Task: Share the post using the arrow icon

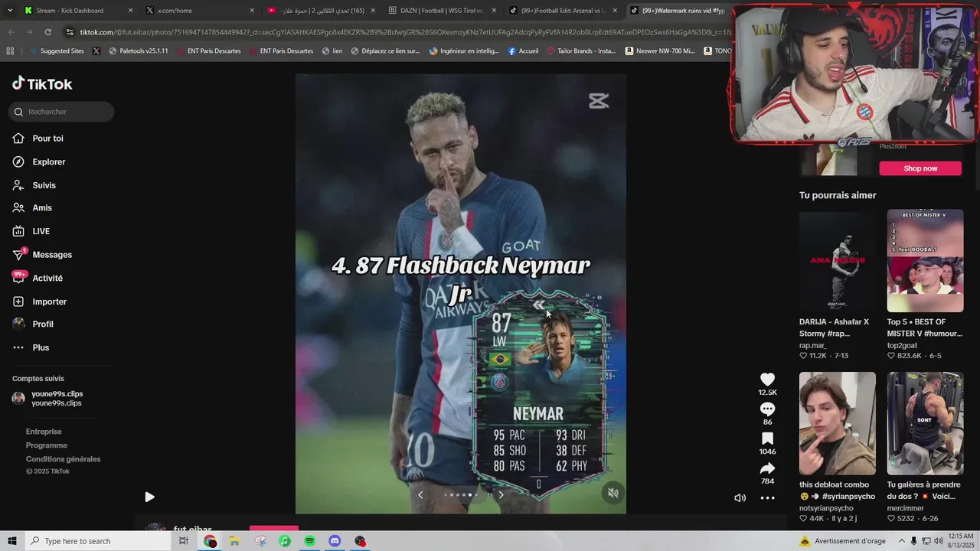Action: point(767,468)
